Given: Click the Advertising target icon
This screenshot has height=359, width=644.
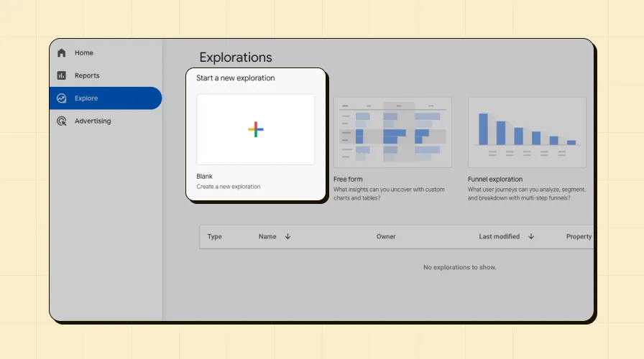Looking at the screenshot, I should (62, 121).
